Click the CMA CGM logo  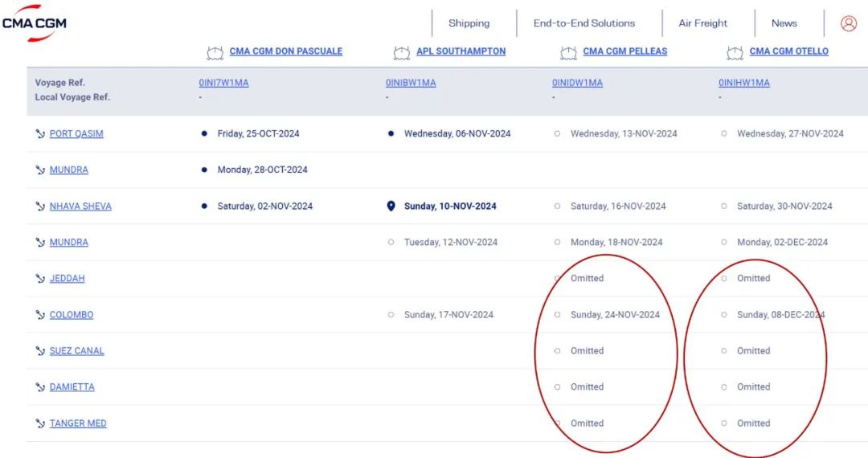tap(35, 23)
